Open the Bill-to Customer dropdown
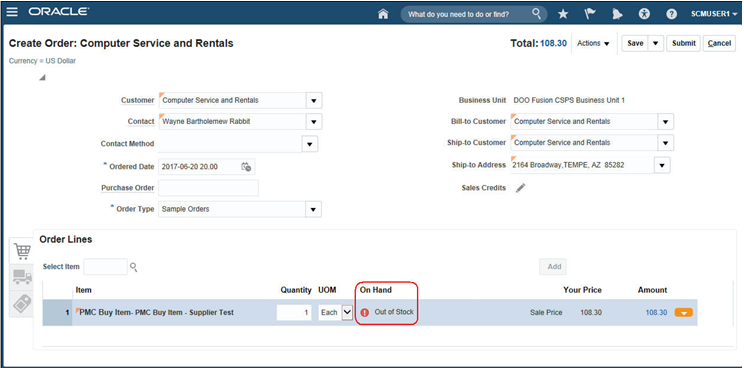Viewport: 744px width, 368px height. pos(665,121)
